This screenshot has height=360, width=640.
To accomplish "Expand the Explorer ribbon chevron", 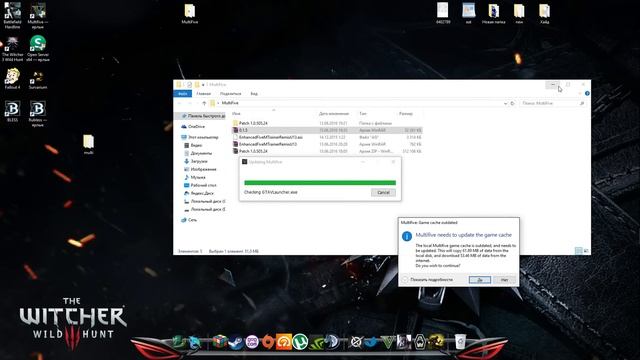I will click(580, 93).
